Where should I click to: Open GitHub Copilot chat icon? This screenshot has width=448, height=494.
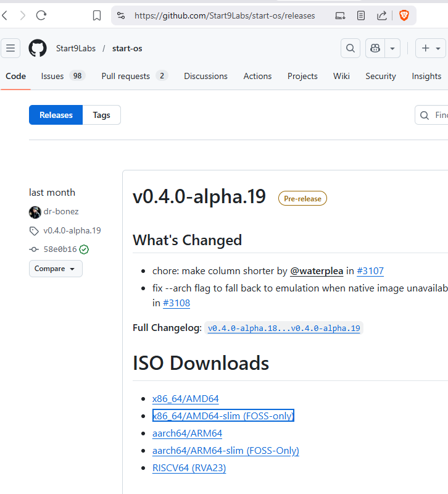[x=375, y=48]
